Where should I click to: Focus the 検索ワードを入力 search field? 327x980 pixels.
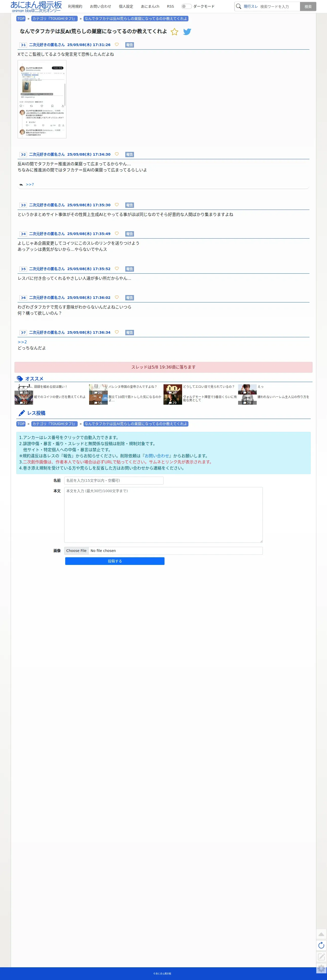point(279,6)
